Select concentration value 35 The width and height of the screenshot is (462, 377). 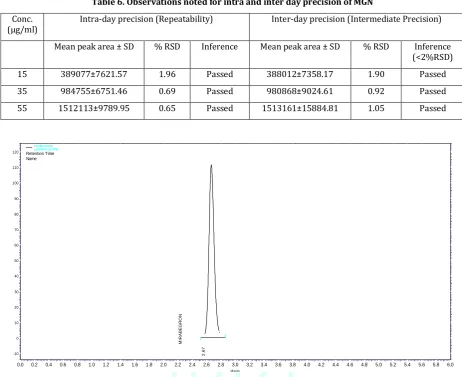click(22, 91)
